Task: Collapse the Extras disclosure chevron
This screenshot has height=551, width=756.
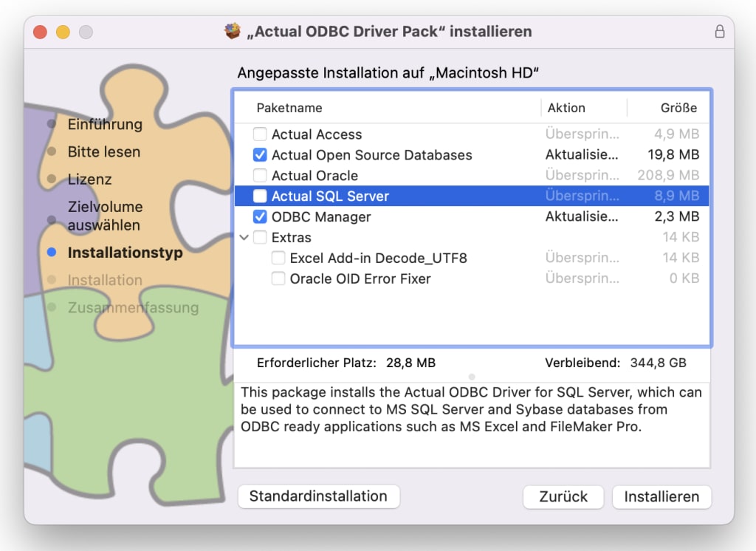Action: point(244,237)
